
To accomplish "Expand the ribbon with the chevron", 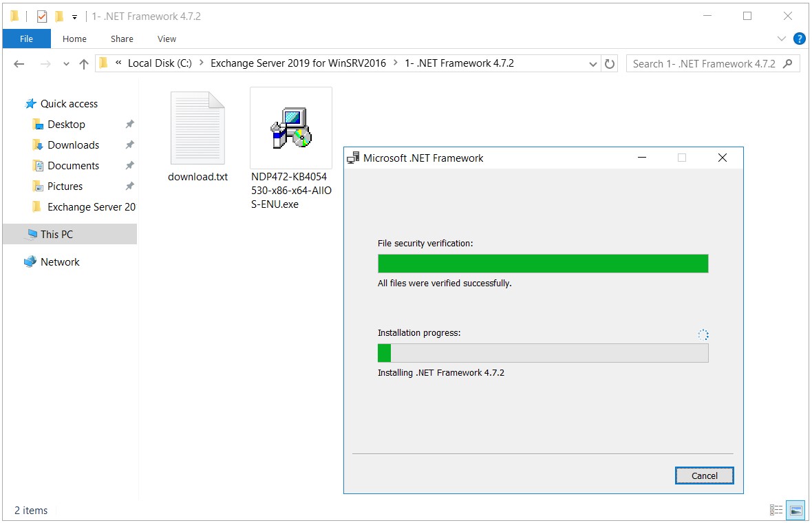I will click(x=782, y=39).
